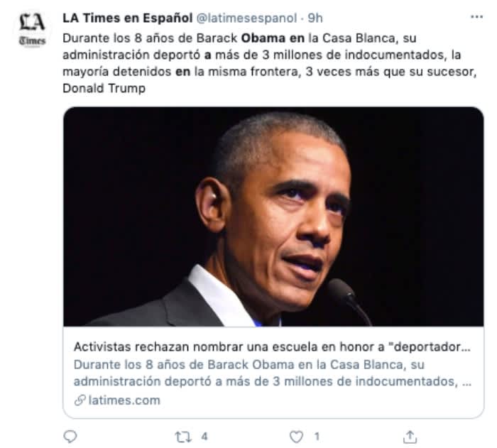Open the three-dot more options menu
Screen dimensions: 497x448
pyautogui.click(x=476, y=17)
